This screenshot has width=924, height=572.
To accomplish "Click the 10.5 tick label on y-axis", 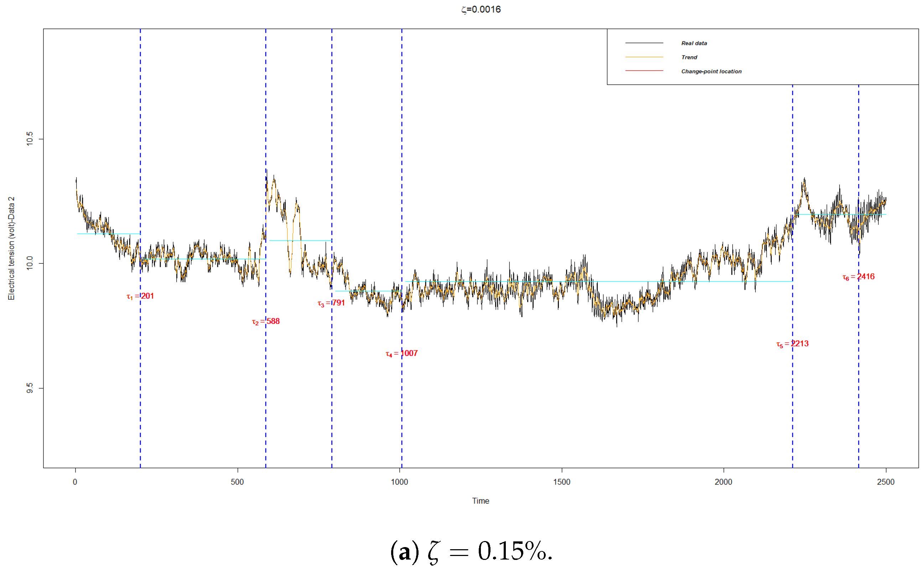I will [x=30, y=139].
